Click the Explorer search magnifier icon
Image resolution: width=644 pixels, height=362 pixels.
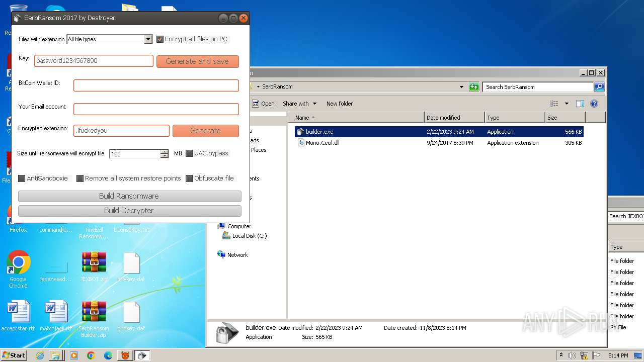tap(599, 87)
